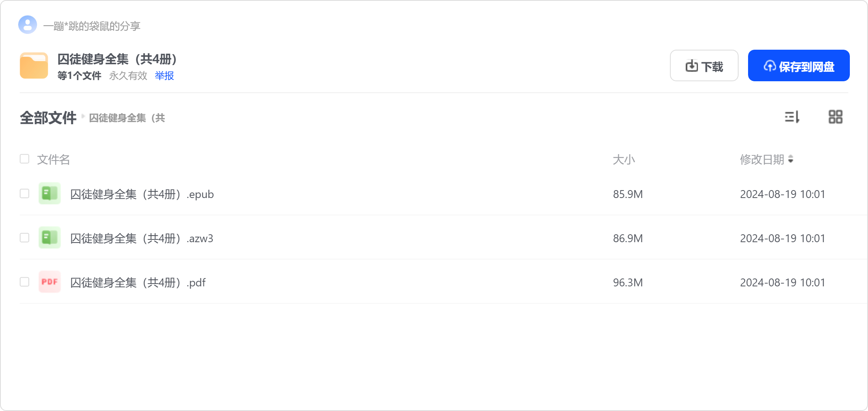Toggle the select-all 文件名 checkbox

[x=24, y=159]
